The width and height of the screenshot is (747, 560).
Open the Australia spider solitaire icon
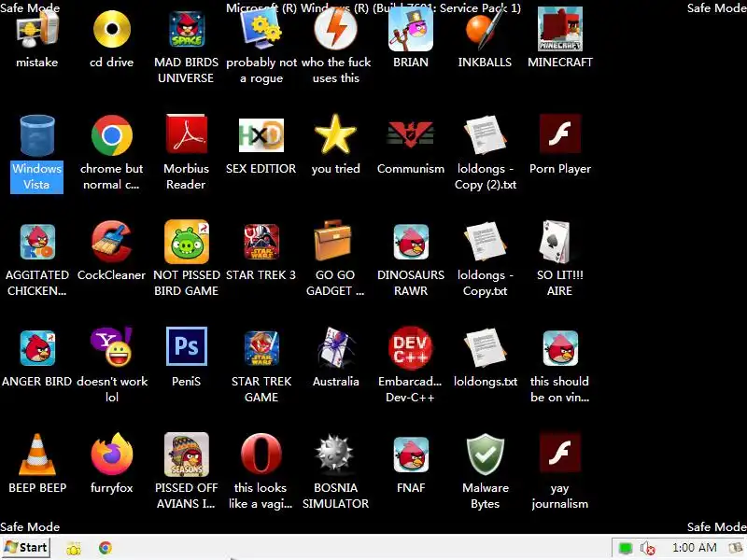pos(336,347)
